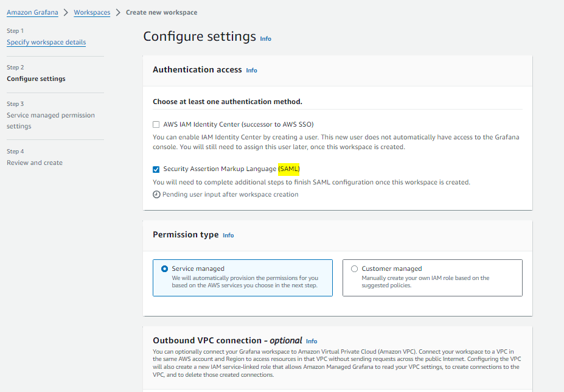Go to the Workspaces breadcrumb
The height and width of the screenshot is (392, 564).
tap(92, 12)
